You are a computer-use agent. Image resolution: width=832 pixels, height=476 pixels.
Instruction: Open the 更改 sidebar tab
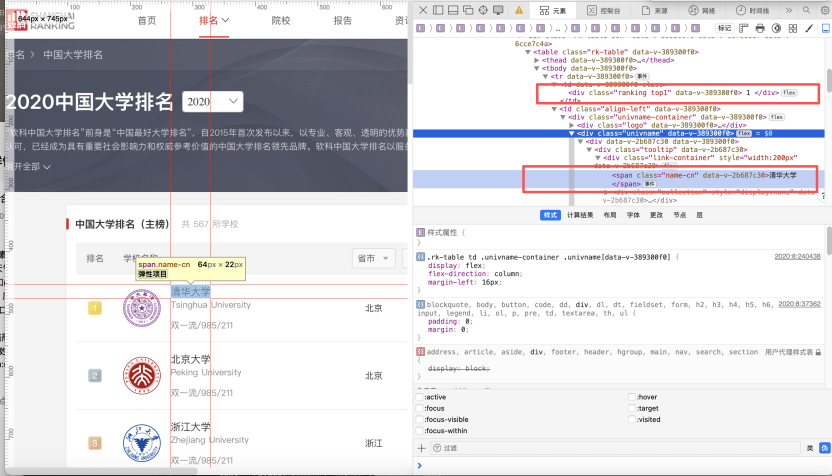(x=656, y=215)
